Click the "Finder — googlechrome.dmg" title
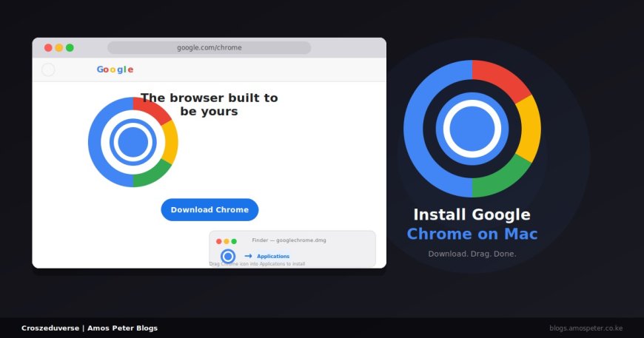Screen dimensions: 644x338 pos(289,240)
